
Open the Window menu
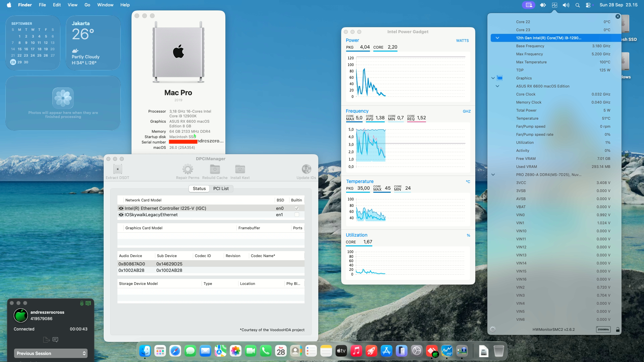click(x=105, y=5)
